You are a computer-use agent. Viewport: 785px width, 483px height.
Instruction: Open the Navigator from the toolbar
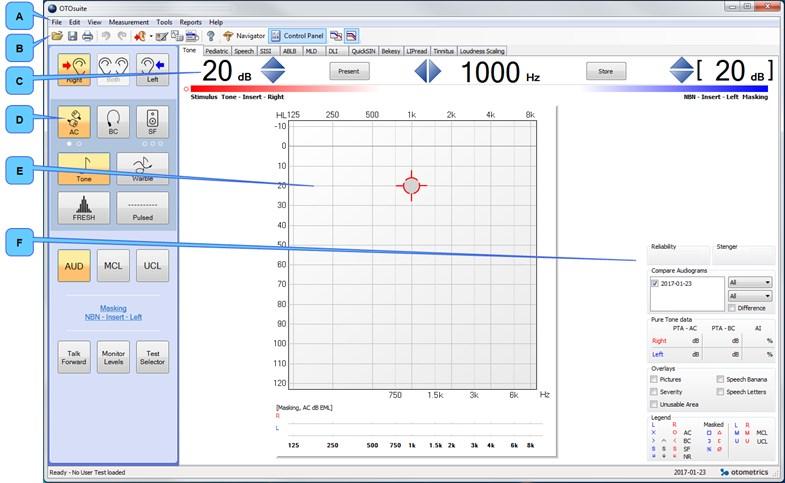click(x=244, y=36)
